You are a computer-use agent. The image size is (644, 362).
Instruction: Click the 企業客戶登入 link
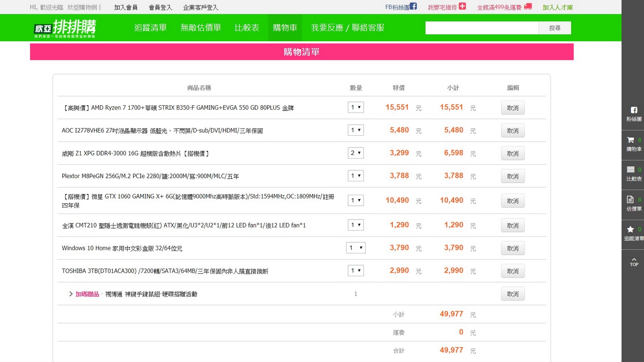[x=201, y=7]
